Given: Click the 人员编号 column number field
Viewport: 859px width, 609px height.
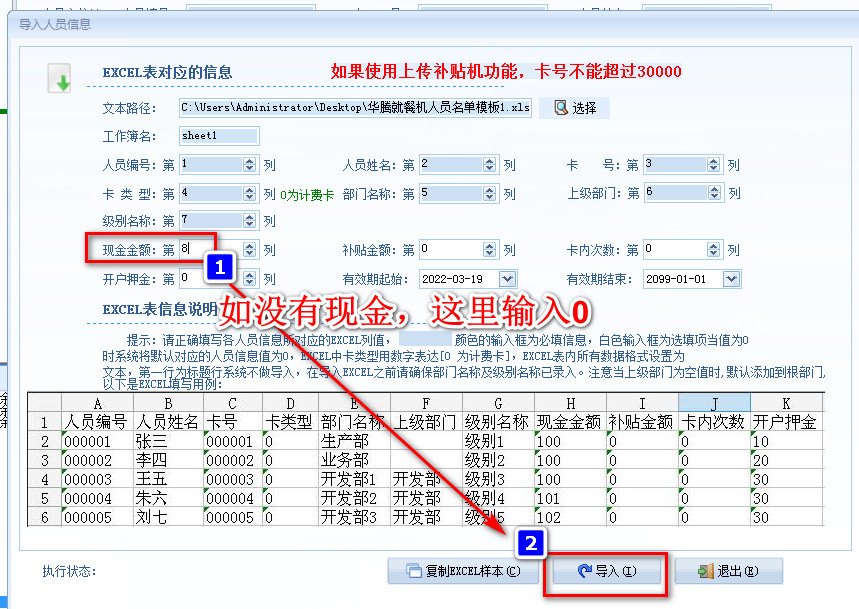Looking at the screenshot, I should pyautogui.click(x=211, y=164).
